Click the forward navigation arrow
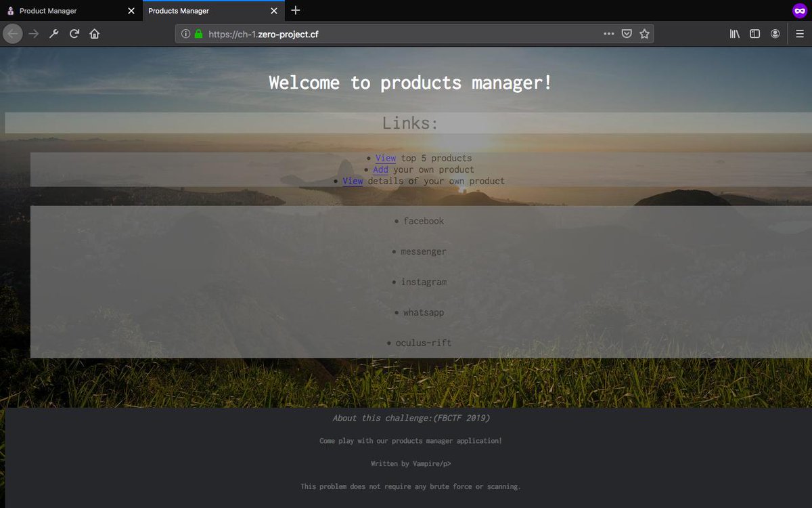The image size is (812, 508). point(34,33)
